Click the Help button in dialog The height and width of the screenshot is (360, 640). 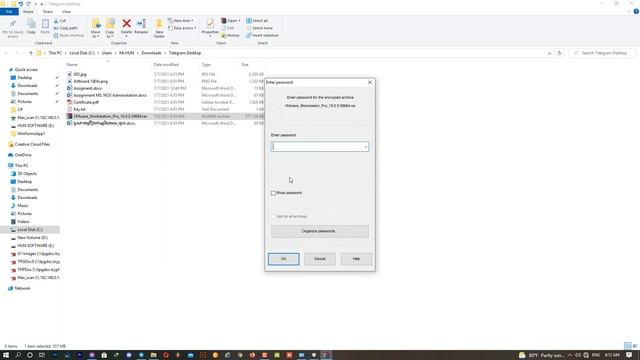tap(356, 259)
